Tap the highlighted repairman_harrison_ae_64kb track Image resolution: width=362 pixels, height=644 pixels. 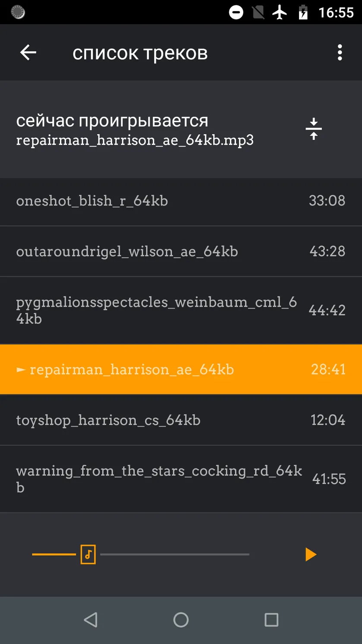coord(181,369)
